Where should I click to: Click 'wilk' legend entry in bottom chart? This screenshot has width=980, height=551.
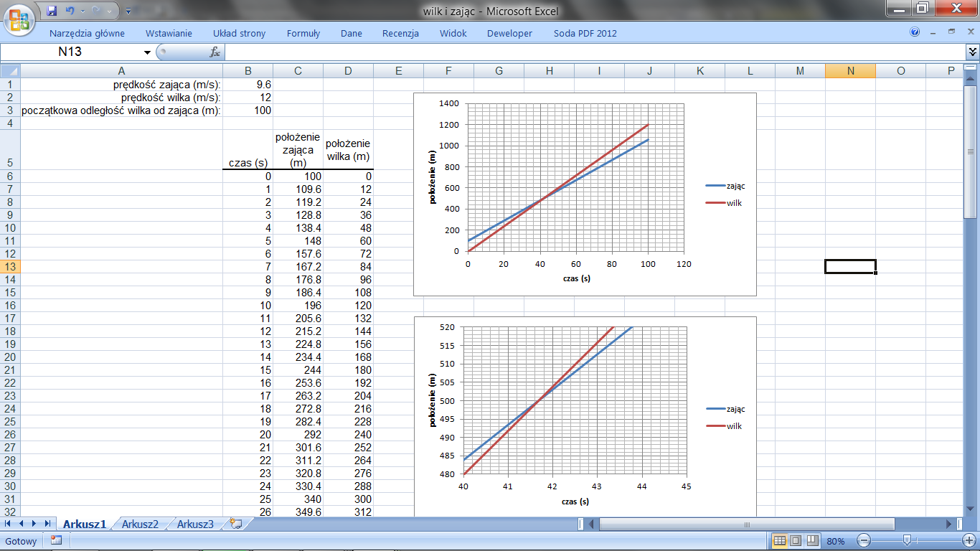(x=723, y=426)
